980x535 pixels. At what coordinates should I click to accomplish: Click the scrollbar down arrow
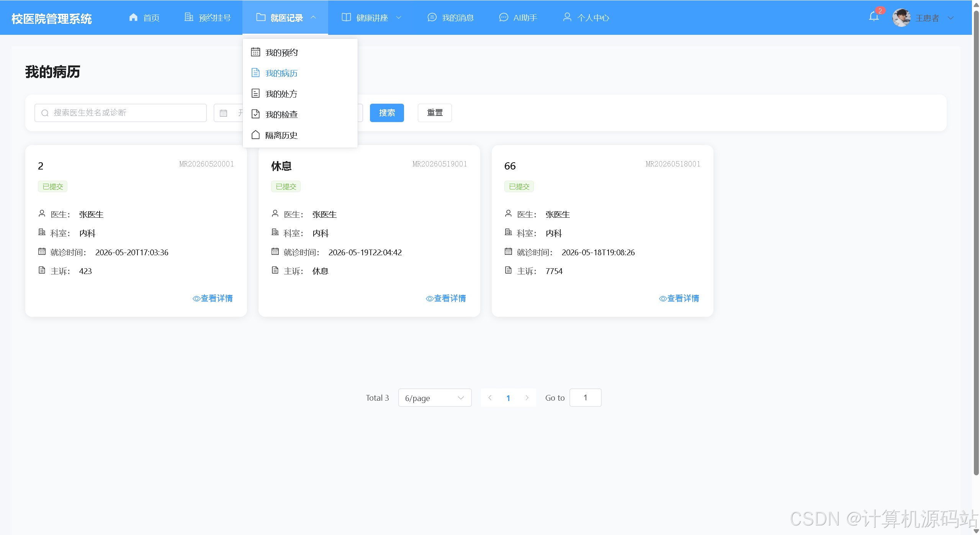click(x=976, y=531)
